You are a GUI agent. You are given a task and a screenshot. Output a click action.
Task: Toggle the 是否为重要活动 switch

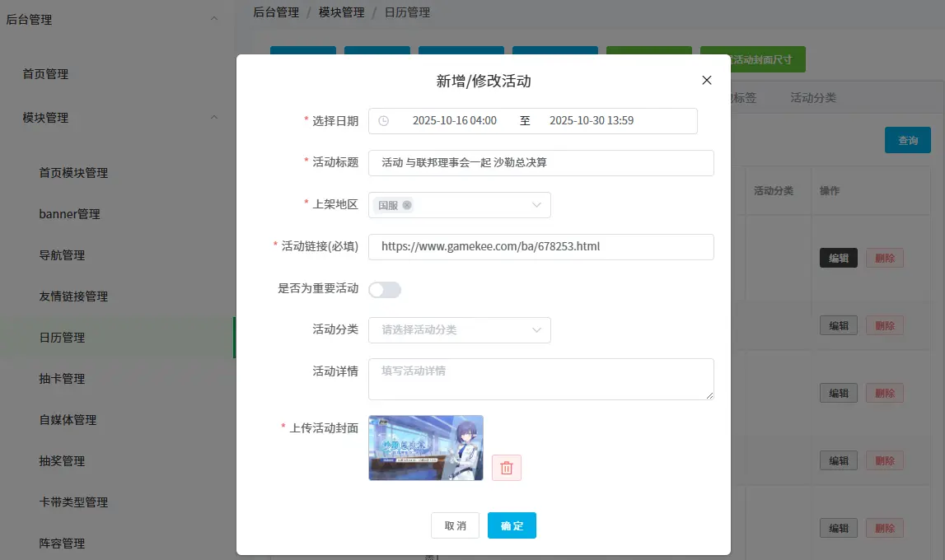click(x=385, y=290)
